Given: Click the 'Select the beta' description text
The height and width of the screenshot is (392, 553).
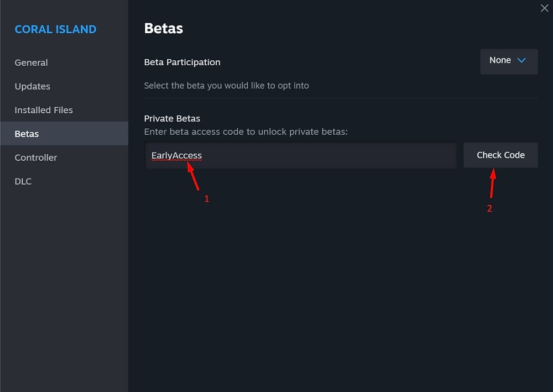Looking at the screenshot, I should pos(226,86).
